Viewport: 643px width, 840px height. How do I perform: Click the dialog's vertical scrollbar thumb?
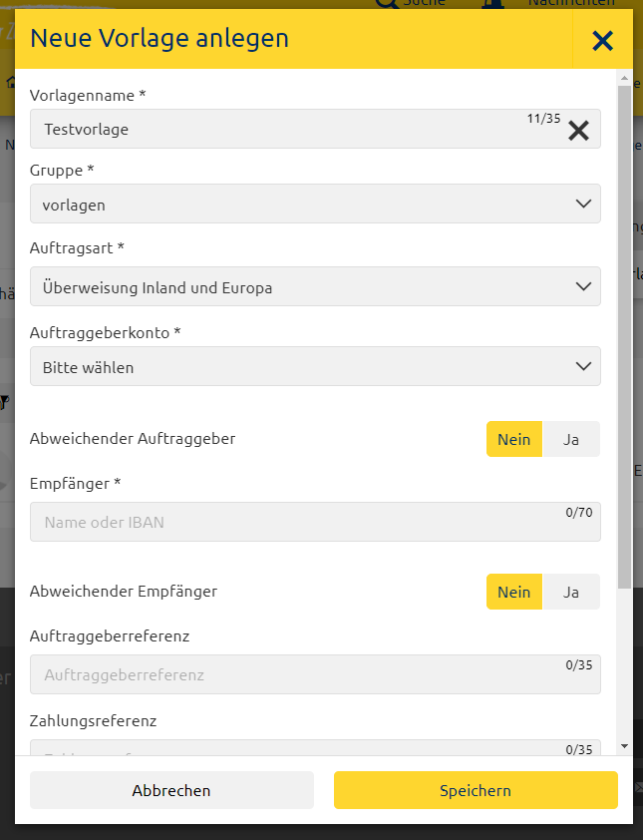pos(624,337)
